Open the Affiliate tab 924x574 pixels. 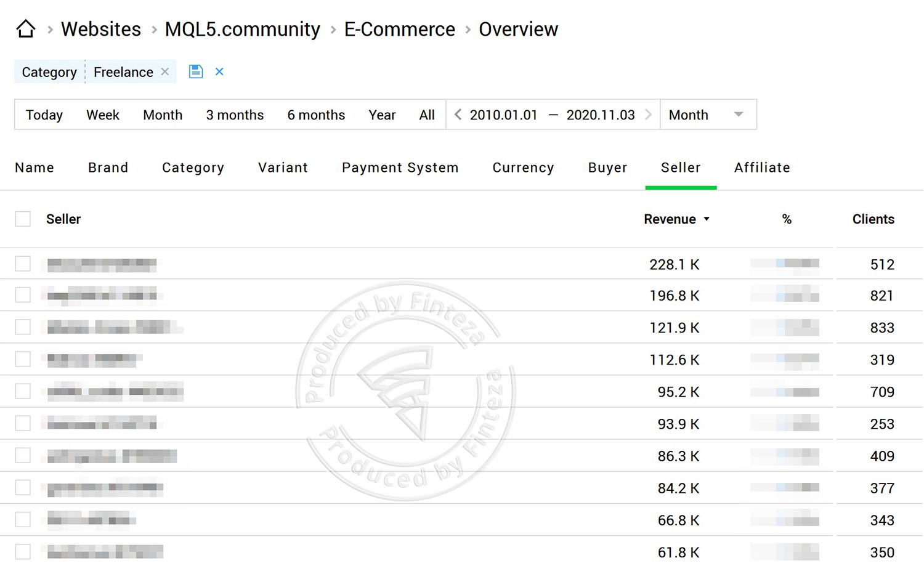click(x=762, y=168)
